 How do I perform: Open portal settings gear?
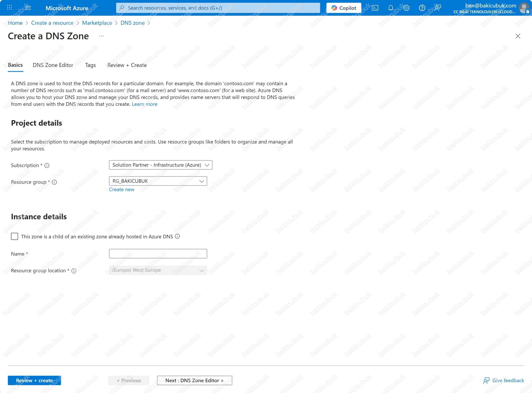(406, 8)
